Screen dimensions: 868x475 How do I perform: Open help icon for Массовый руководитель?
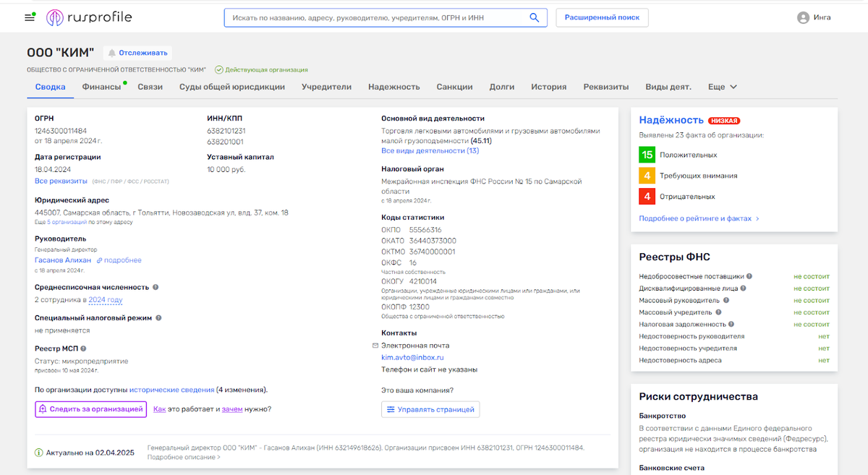coord(726,300)
